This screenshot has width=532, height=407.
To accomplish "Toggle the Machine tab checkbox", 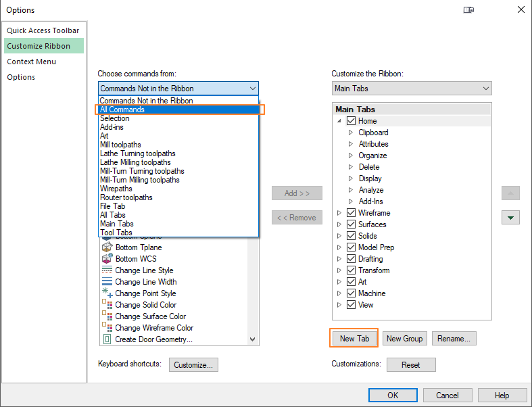I will coord(351,293).
